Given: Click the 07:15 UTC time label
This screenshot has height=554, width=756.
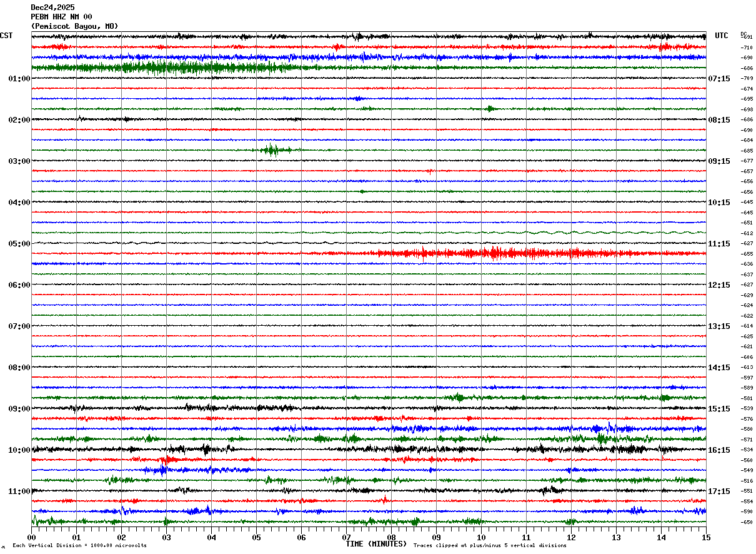Looking at the screenshot, I should 719,79.
